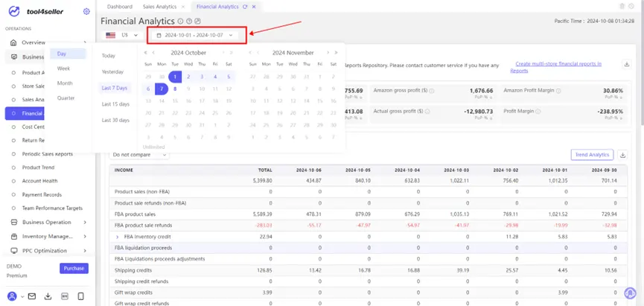Click info icon next to Amazon Profit Margin
Image resolution: width=644 pixels, height=306 pixels.
558,90
